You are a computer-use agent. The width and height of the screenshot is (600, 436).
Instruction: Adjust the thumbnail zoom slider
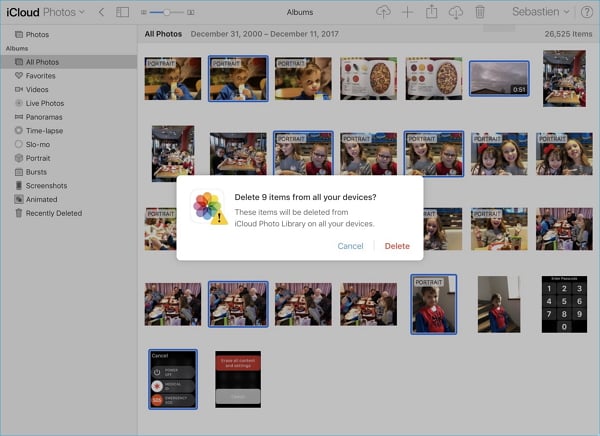point(166,12)
